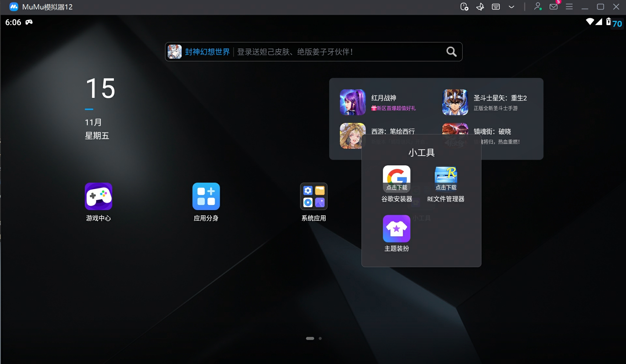Open the hamburger settings menu
This screenshot has height=364, width=626.
click(x=570, y=7)
